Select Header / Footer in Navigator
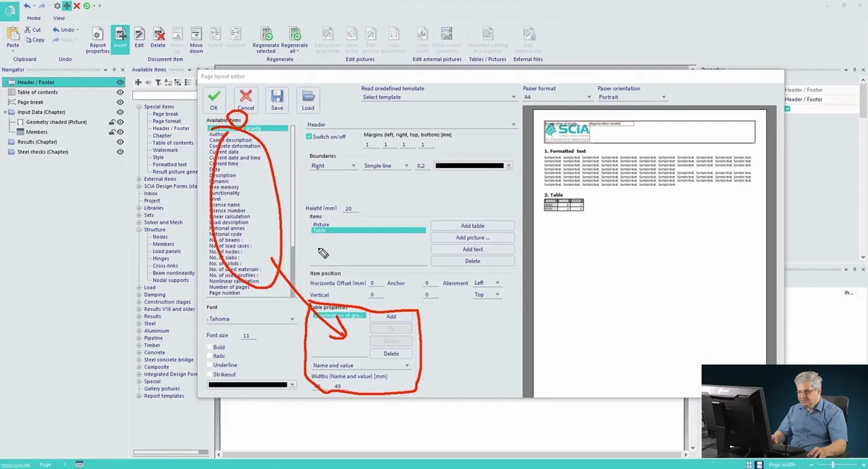Image resolution: width=868 pixels, height=469 pixels. (x=63, y=82)
